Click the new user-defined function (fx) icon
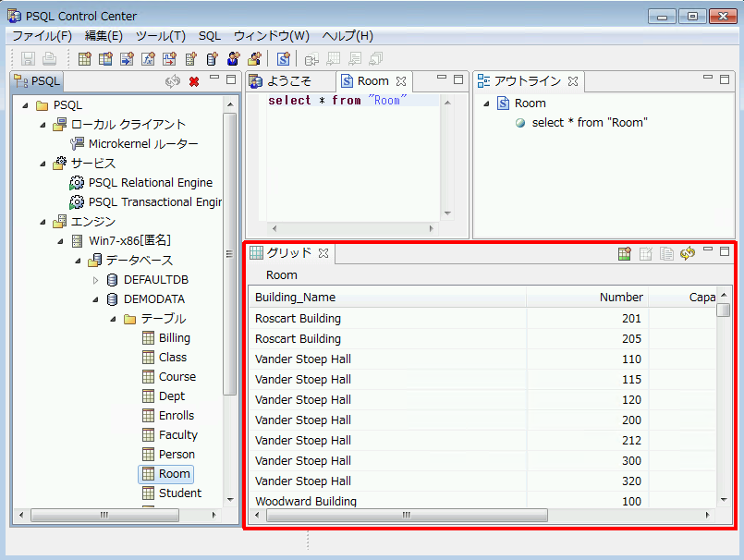 (x=147, y=59)
